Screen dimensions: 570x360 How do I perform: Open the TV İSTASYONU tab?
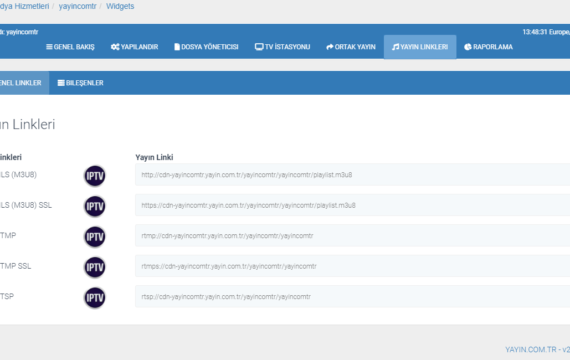pos(282,47)
